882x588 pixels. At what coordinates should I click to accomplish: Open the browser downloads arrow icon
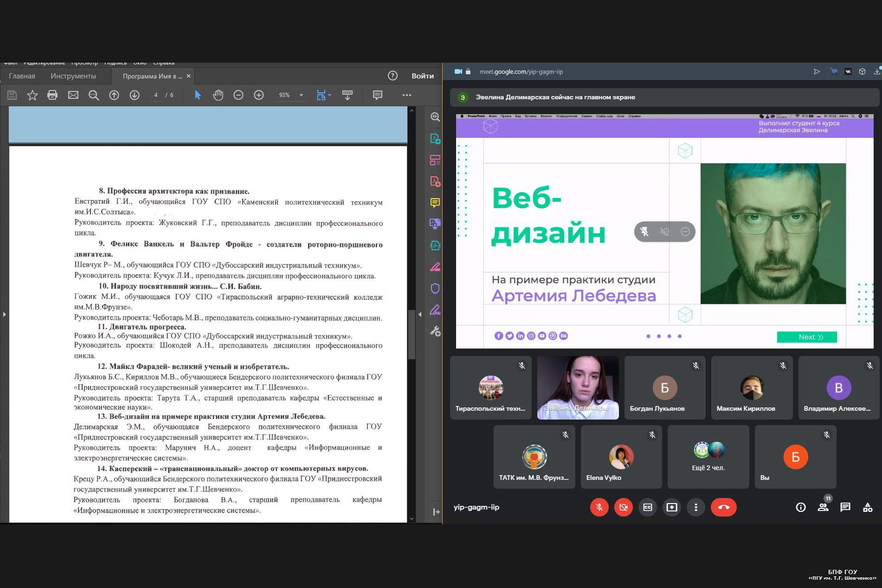[x=877, y=71]
